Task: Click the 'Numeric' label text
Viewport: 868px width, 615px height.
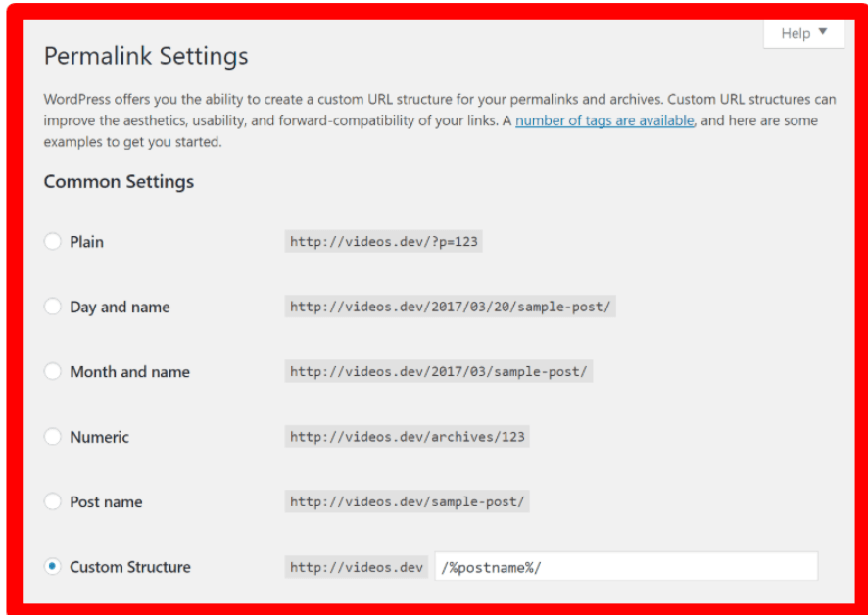Action: click(x=99, y=437)
